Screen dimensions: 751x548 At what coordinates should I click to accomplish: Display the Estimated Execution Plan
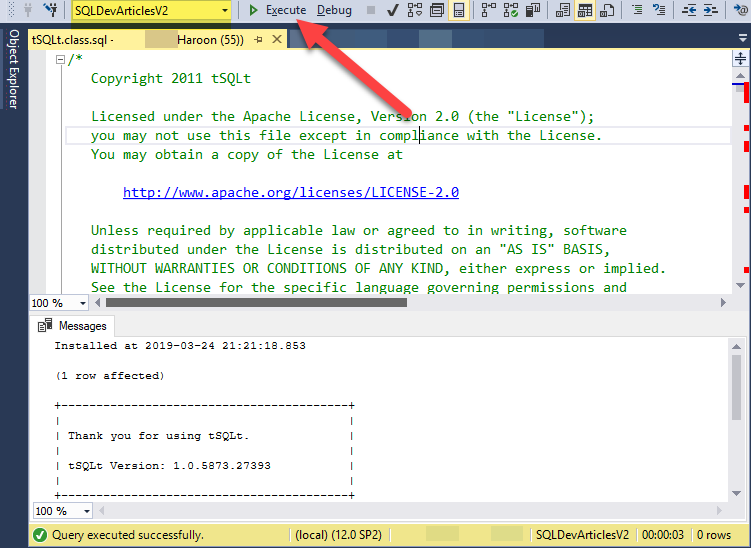pos(415,10)
